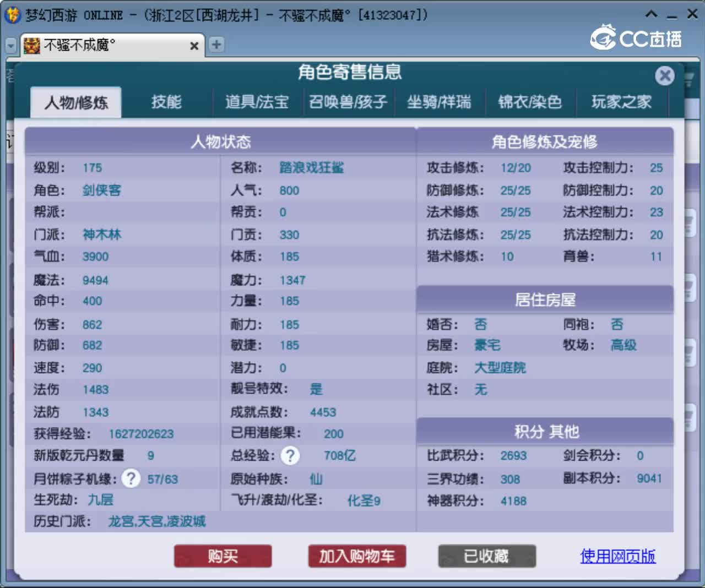Go to the 玩家之家 tab
Screen dimensions: 705x588
tap(621, 102)
